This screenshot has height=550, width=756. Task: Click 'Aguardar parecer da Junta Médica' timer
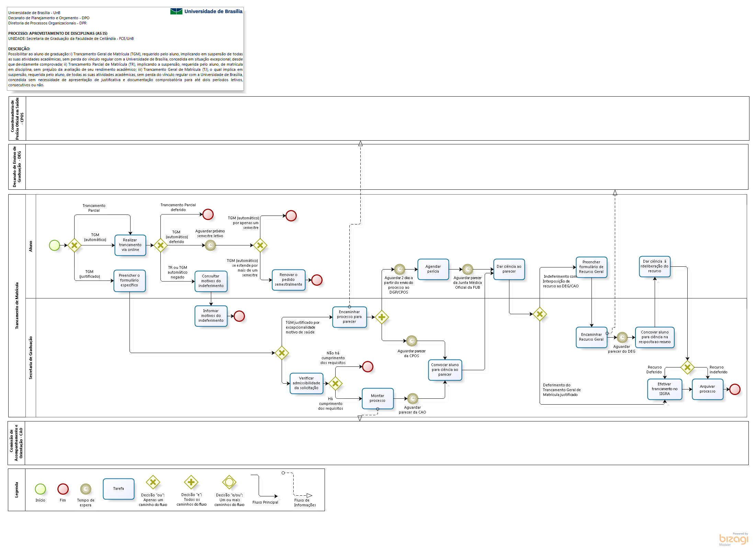pos(467,269)
